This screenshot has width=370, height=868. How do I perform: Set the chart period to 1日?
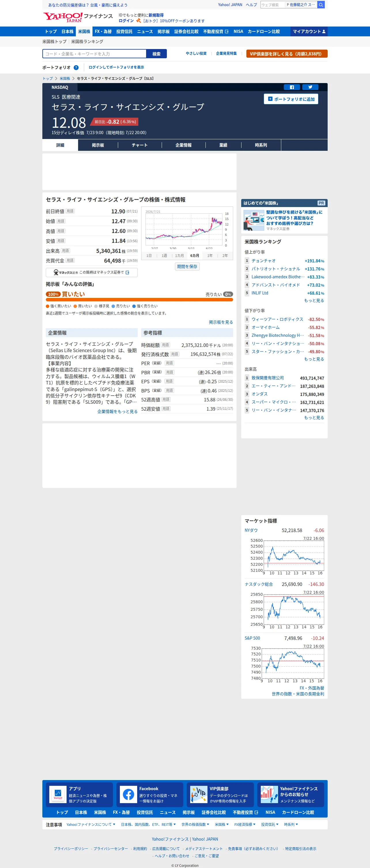tap(149, 256)
